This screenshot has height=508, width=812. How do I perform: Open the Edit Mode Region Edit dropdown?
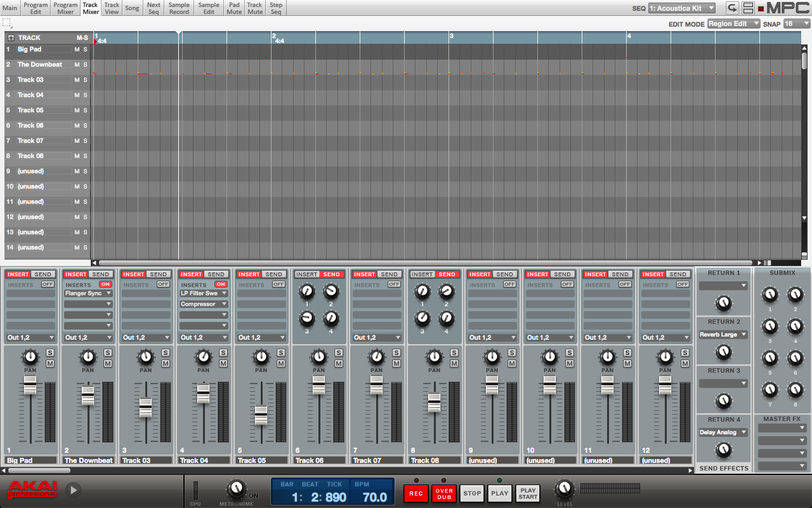coord(733,23)
